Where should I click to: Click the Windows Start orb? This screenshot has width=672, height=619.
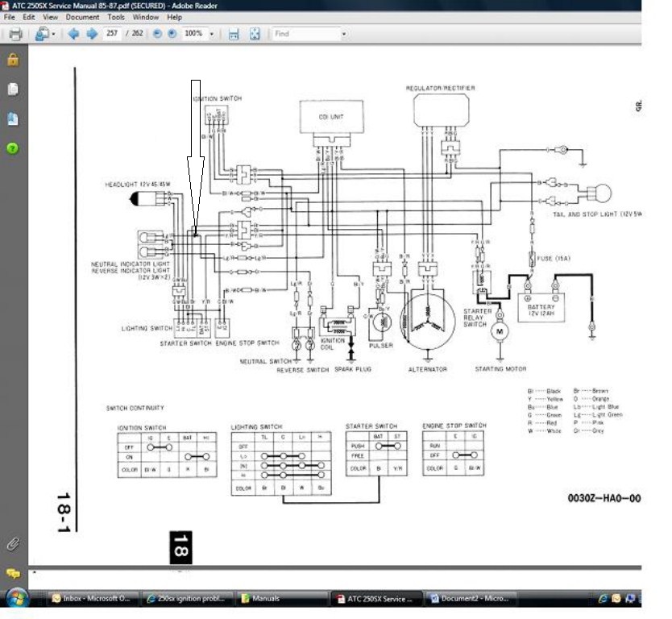(x=17, y=598)
